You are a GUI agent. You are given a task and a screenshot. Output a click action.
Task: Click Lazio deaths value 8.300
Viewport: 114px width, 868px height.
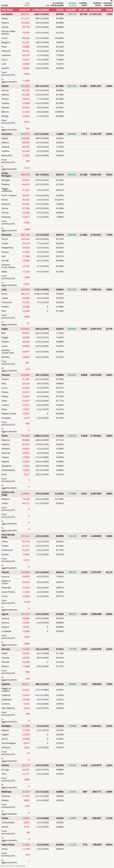pyautogui.click(x=84, y=289)
